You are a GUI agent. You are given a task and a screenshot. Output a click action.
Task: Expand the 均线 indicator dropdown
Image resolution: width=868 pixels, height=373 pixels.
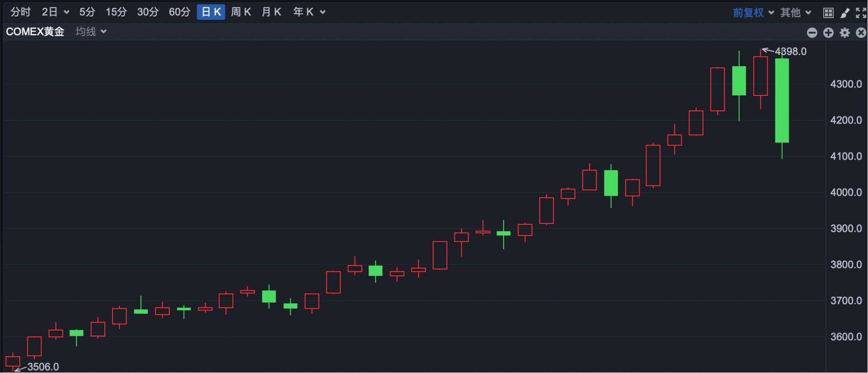[x=91, y=32]
